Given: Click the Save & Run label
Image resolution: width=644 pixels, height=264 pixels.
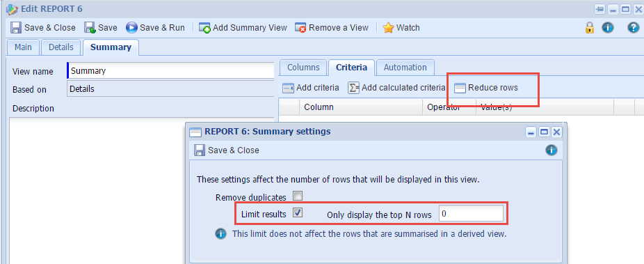Looking at the screenshot, I should pyautogui.click(x=162, y=28).
